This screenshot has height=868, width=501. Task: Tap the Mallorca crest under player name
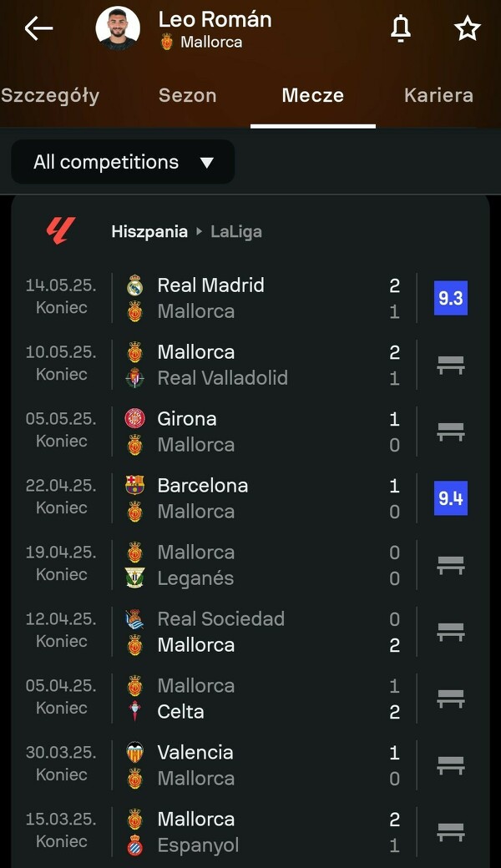[x=167, y=42]
